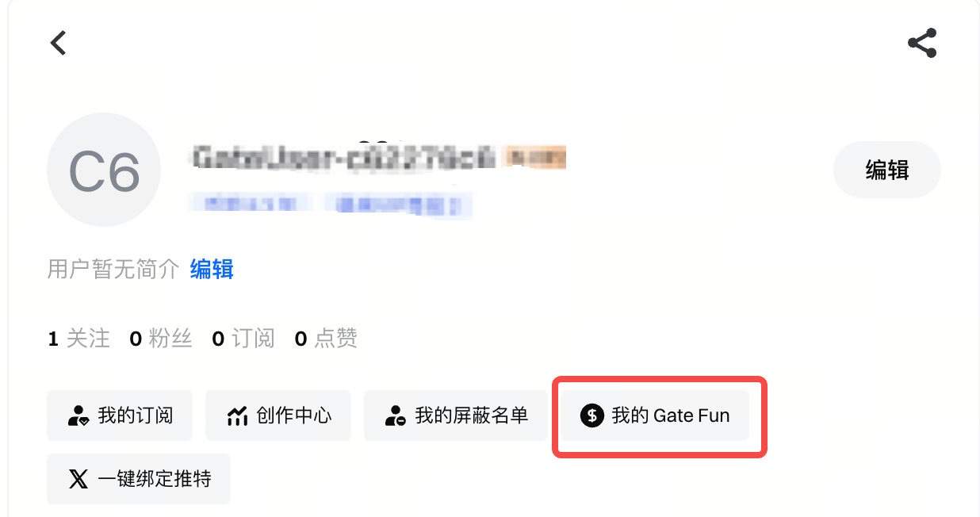Viewport: 980px width, 517px height.
Task: Click the second blue tag under username
Action: [400, 205]
